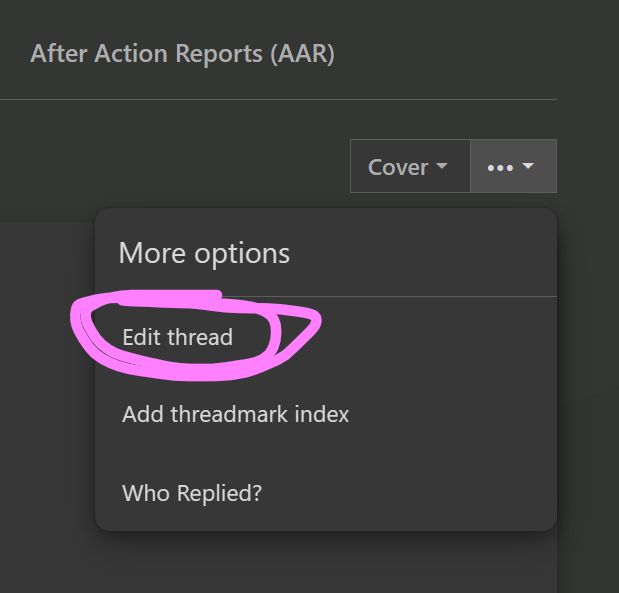The image size is (619, 593).
Task: Expand the Cover options list
Action: point(409,167)
